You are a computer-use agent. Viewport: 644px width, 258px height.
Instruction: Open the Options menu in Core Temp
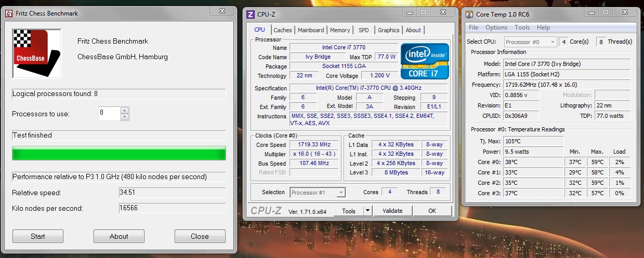pos(496,28)
